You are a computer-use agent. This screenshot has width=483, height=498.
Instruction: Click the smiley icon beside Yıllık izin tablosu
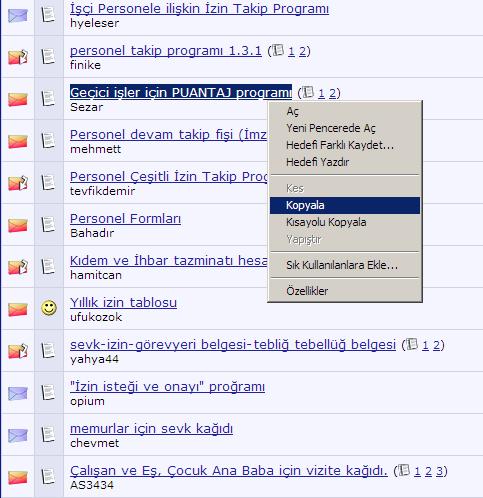(49, 308)
